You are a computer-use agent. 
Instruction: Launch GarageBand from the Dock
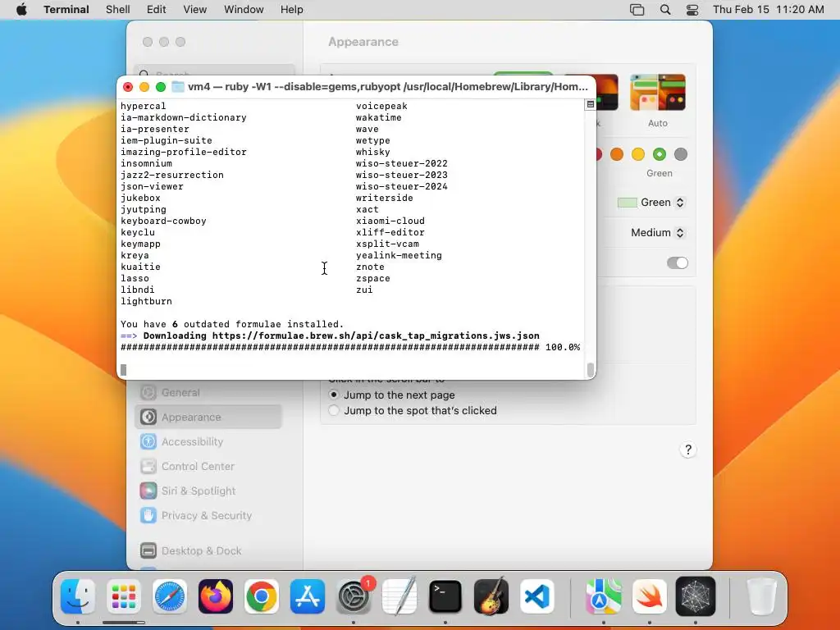[x=491, y=596]
